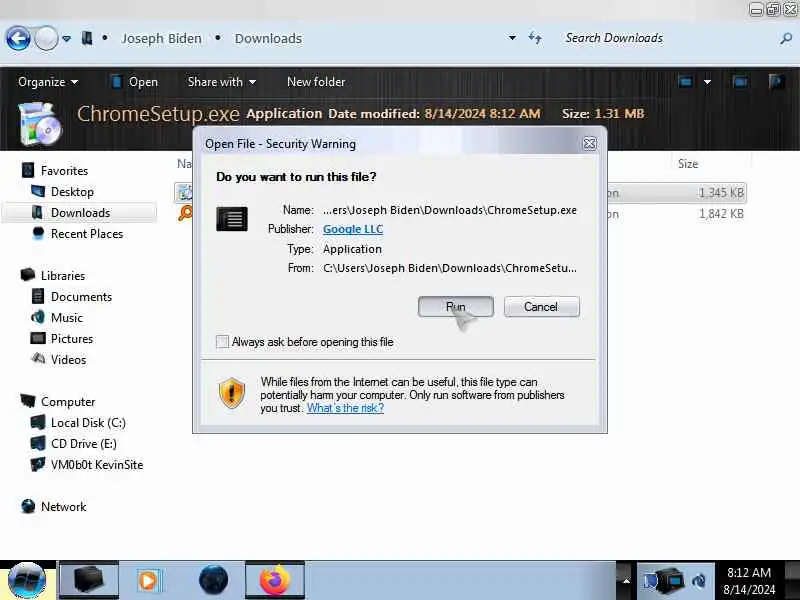
Task: Open Local Disk (C:)
Action: click(x=79, y=422)
